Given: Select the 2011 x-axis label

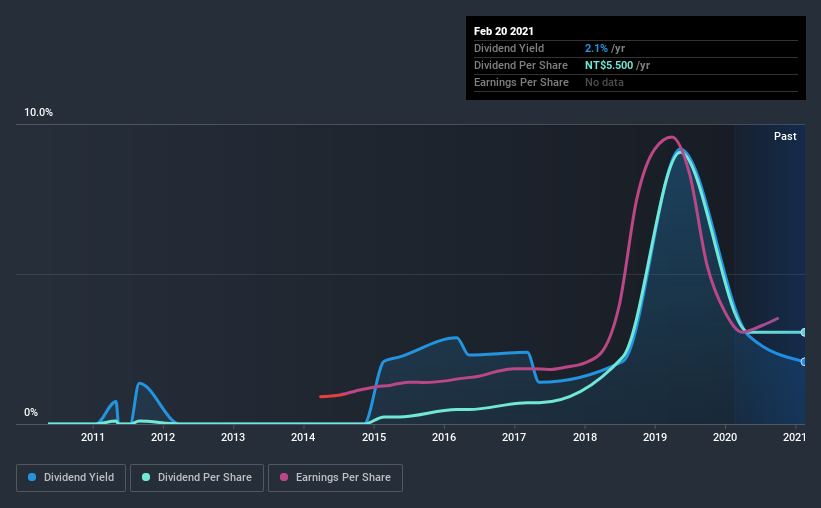Looking at the screenshot, I should (x=93, y=437).
